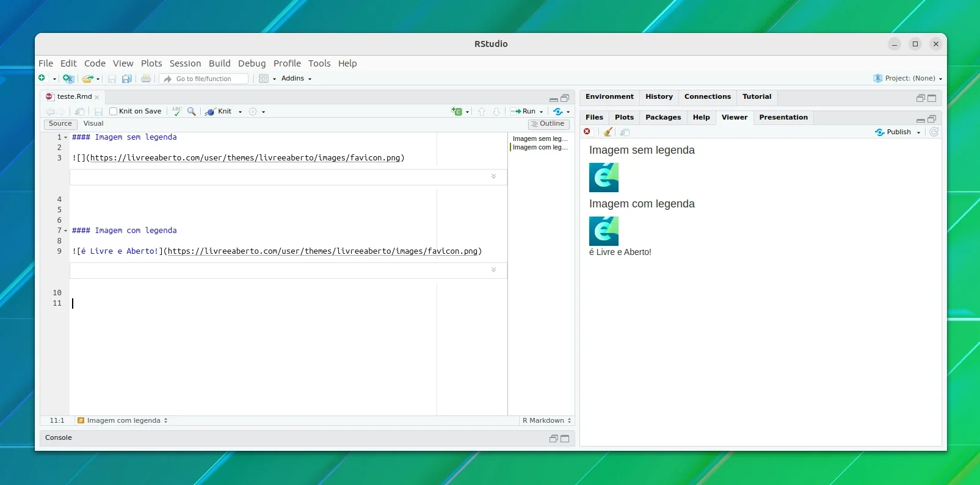
Task: Click the Clear all viewer items broom
Action: tap(608, 132)
